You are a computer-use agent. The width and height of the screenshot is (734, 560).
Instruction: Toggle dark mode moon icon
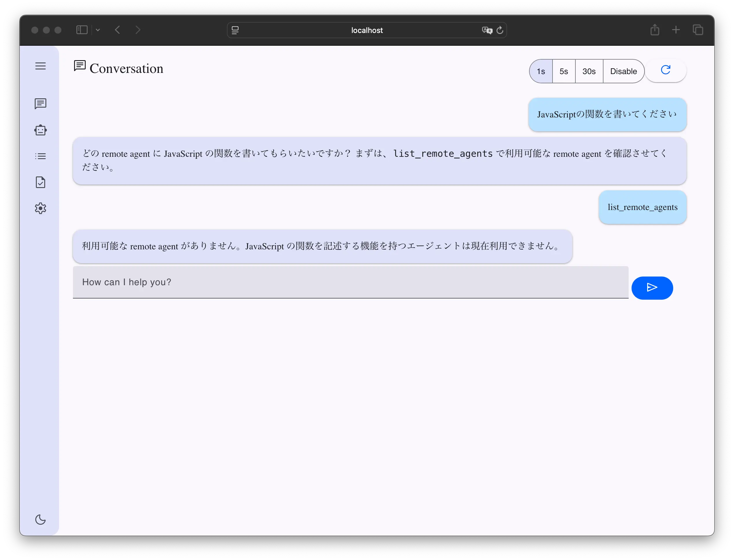[x=40, y=519]
